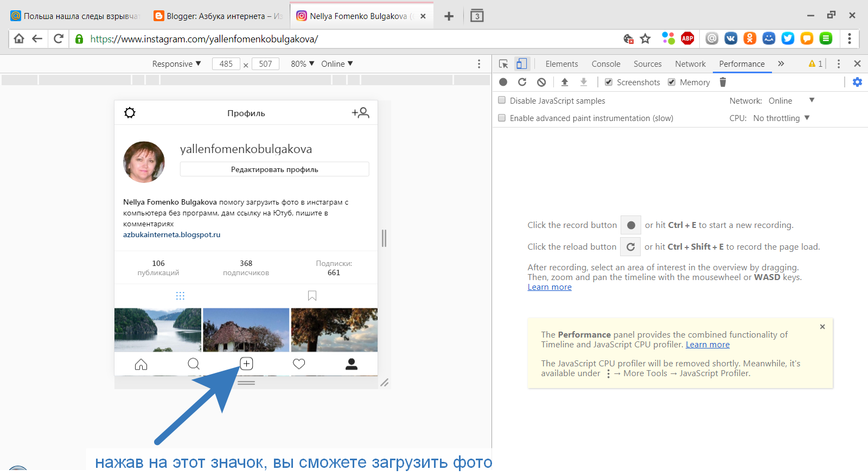Tap the plus icon to upload photo

tap(246, 364)
